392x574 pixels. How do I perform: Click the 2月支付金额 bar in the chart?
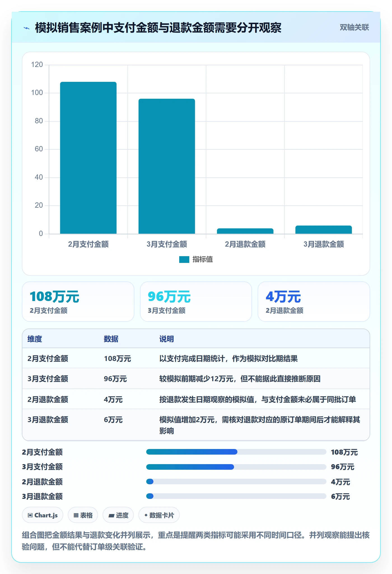[x=88, y=158]
